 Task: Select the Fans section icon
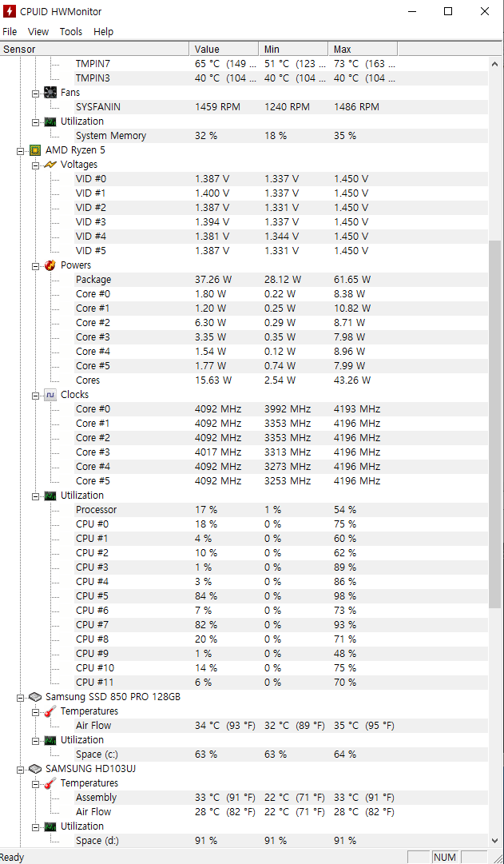click(x=51, y=92)
